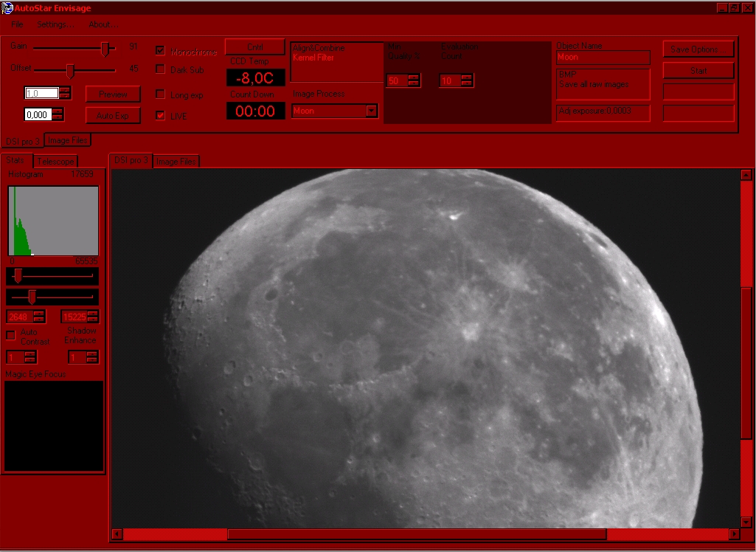Toggle the Monochrome checkbox
The width and height of the screenshot is (756, 552).
coord(161,51)
